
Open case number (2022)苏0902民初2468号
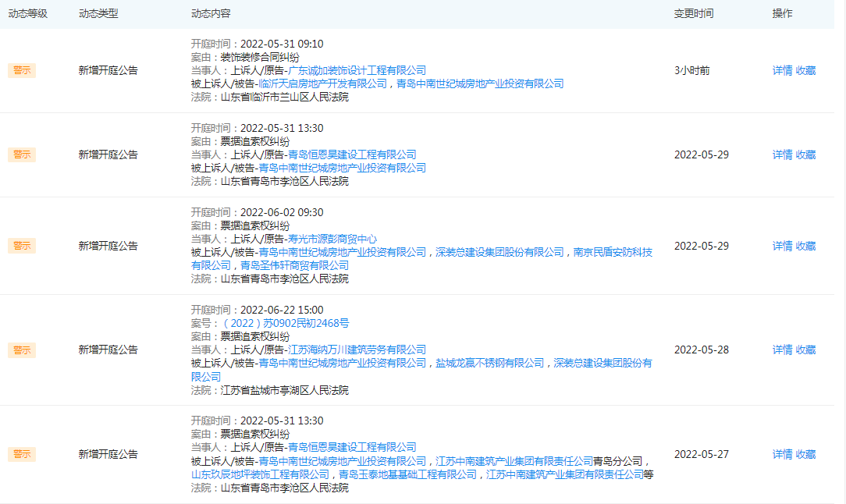(x=286, y=323)
